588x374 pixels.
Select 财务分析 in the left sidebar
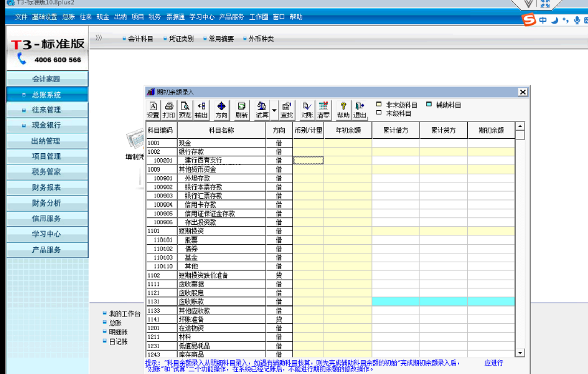point(47,203)
